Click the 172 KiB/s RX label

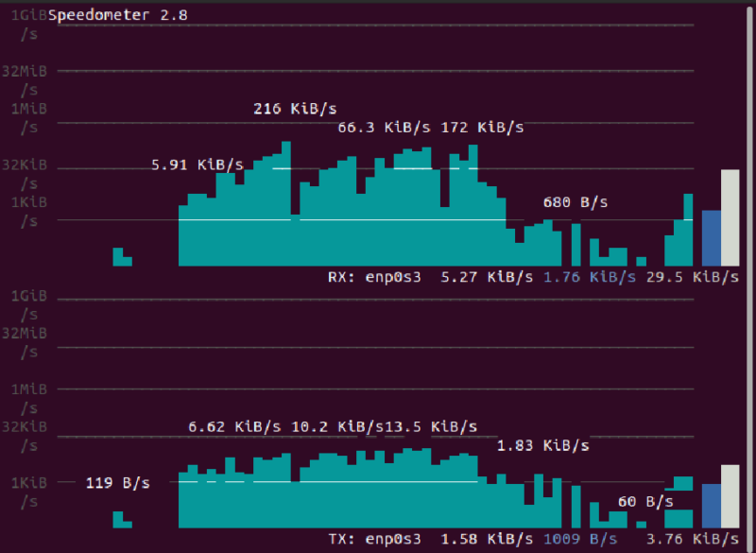482,128
